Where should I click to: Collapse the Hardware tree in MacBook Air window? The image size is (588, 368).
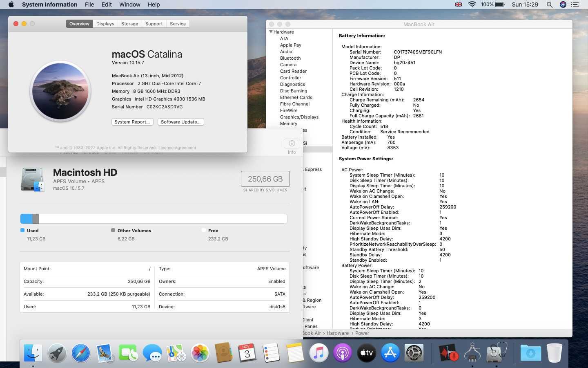(x=271, y=32)
